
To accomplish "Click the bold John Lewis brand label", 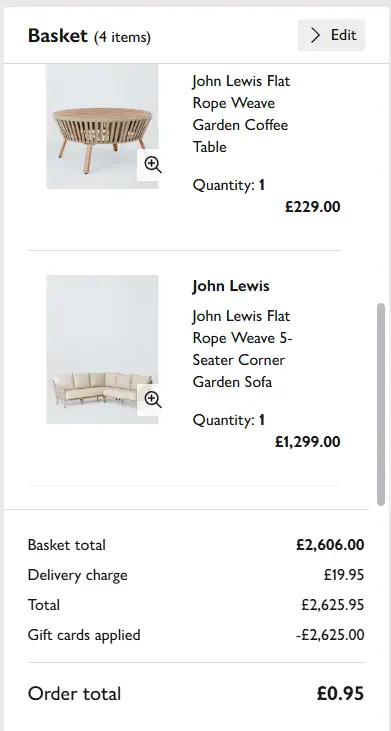I will (x=231, y=286).
